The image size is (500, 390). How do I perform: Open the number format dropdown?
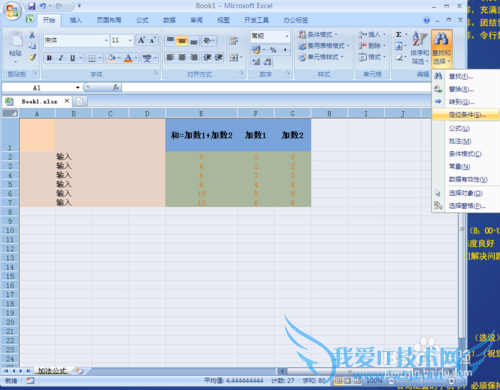[x=287, y=36]
